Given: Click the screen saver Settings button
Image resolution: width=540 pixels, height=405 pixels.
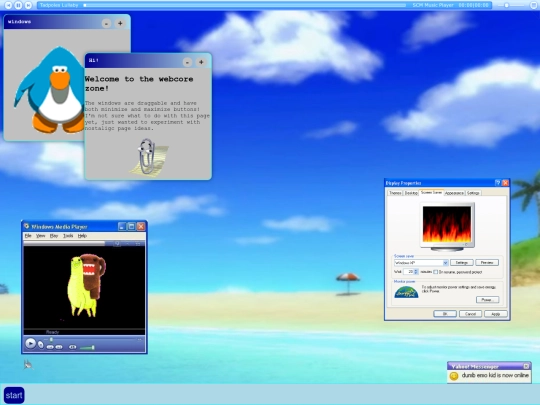Looking at the screenshot, I should point(461,262).
